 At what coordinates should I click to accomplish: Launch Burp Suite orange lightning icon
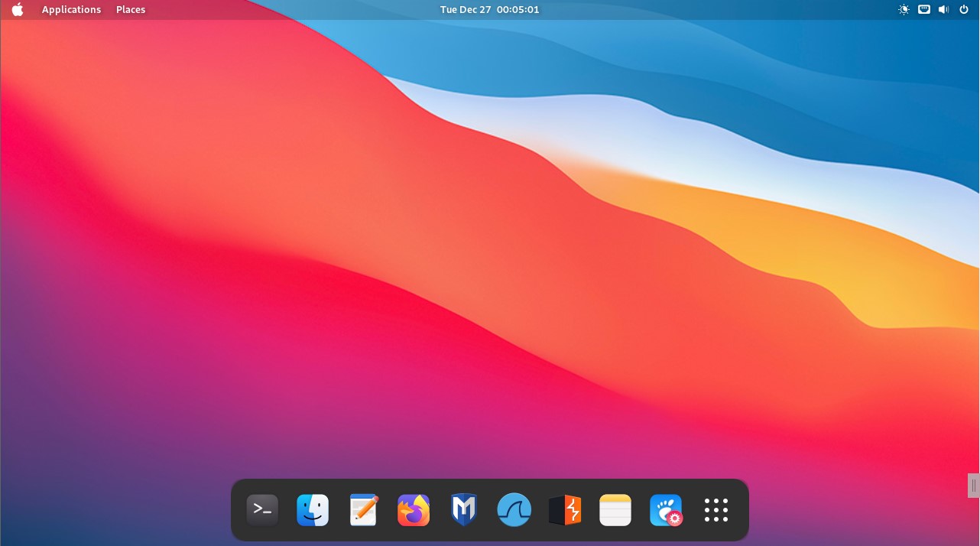[x=565, y=510]
